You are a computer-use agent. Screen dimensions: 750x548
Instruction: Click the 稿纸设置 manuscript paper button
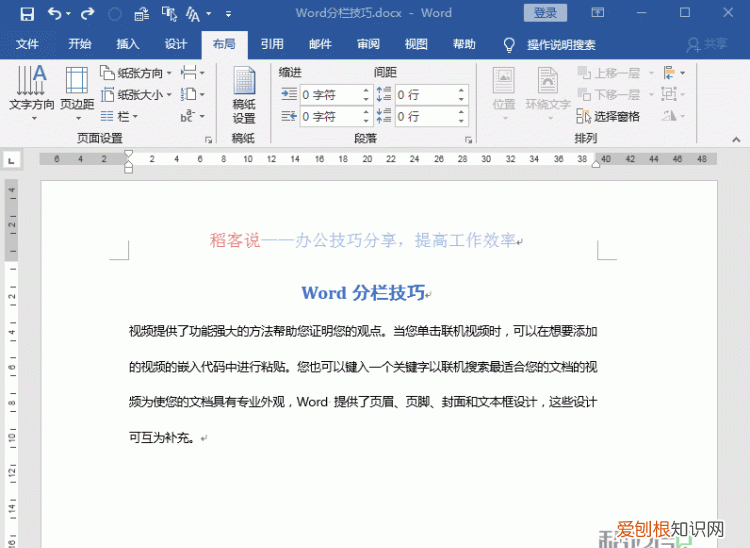point(244,95)
